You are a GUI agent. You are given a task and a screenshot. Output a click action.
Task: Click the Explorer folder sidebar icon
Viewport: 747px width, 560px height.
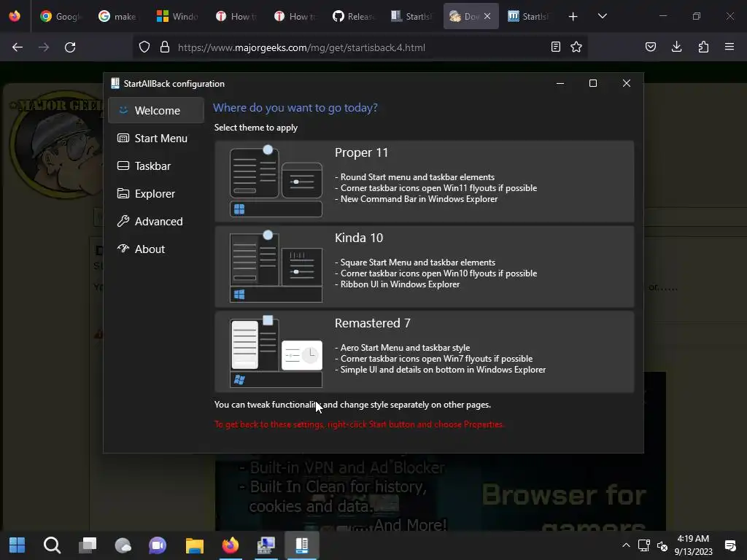point(123,193)
